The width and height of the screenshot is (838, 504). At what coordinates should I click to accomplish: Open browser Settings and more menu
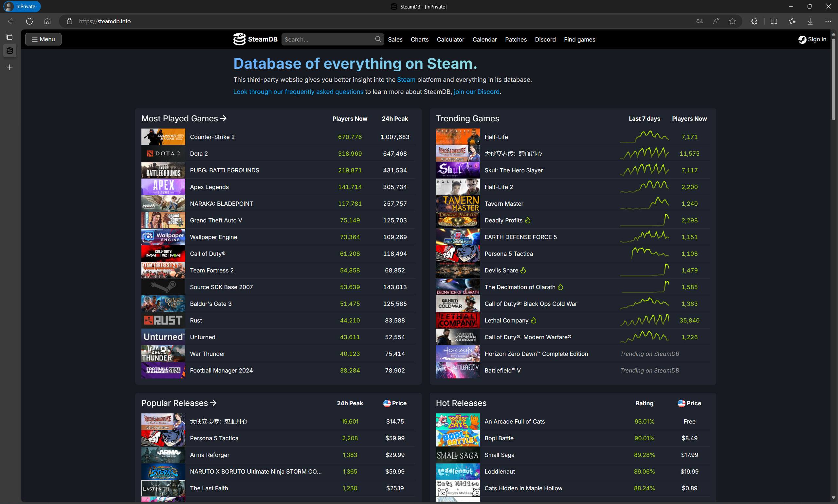click(x=828, y=21)
